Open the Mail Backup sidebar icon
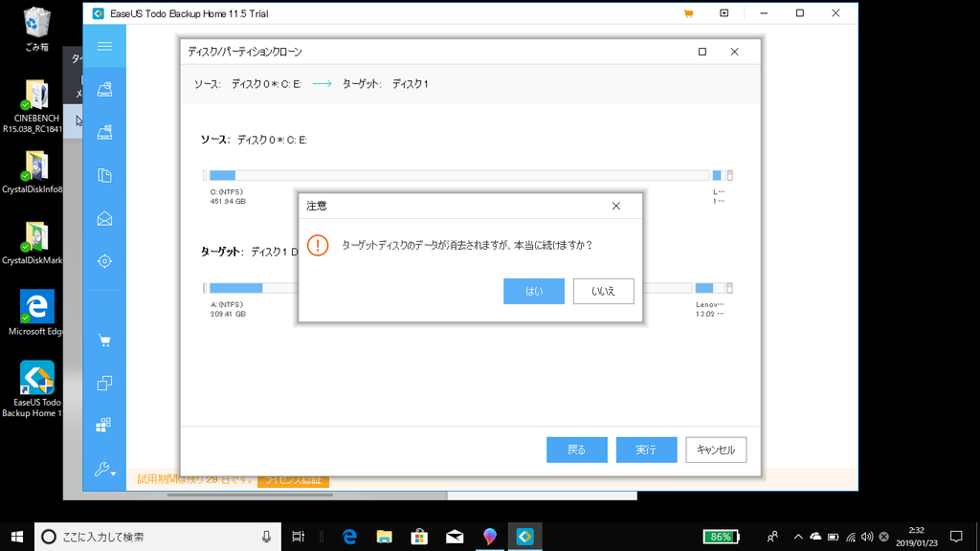This screenshot has height=551, width=980. click(x=104, y=218)
